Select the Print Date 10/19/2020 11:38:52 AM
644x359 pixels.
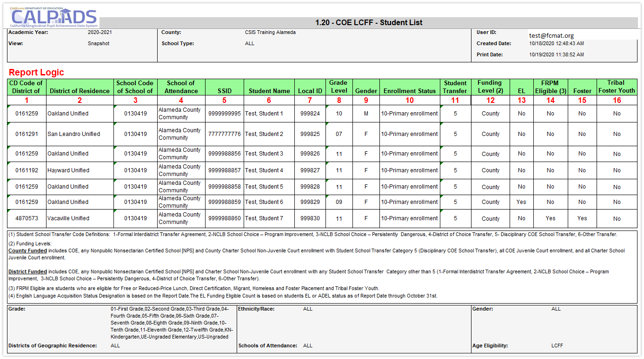pyautogui.click(x=557, y=54)
